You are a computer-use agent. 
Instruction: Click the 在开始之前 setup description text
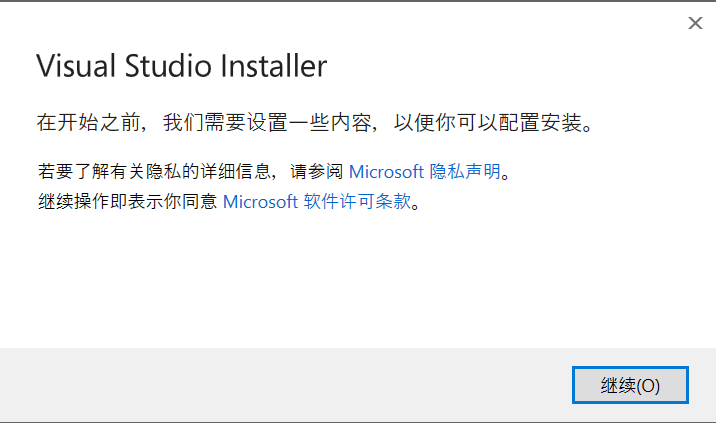pyautogui.click(x=315, y=122)
